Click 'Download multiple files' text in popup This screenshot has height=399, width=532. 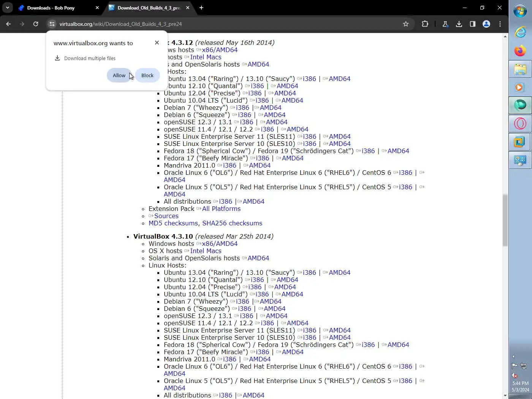(90, 58)
